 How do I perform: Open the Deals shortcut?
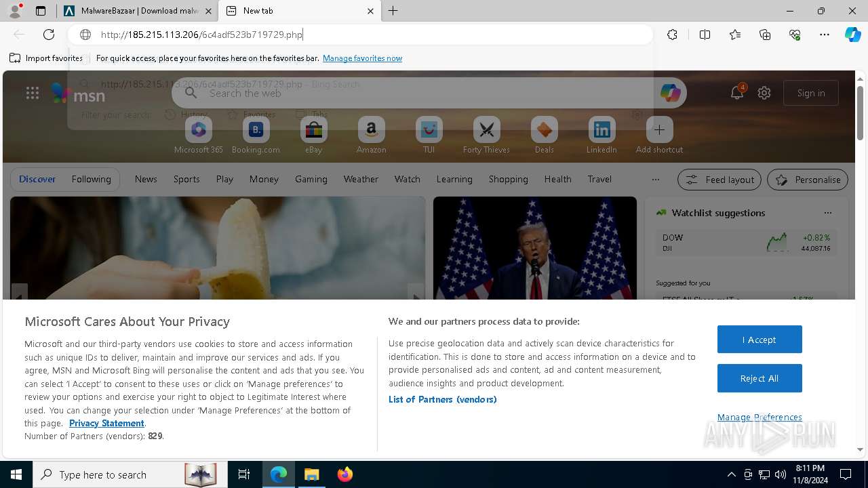(x=544, y=136)
